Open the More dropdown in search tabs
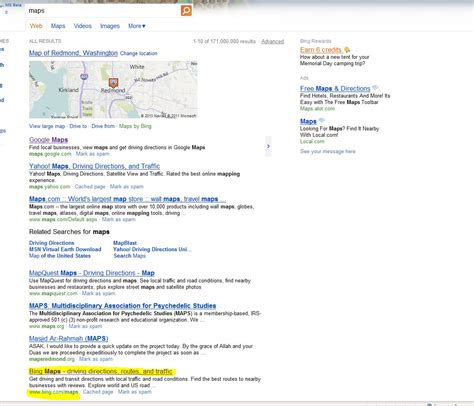The width and height of the screenshot is (474, 406). (137, 26)
